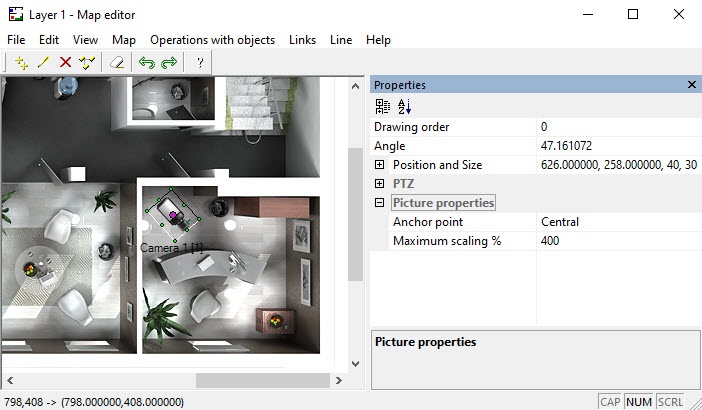
Task: Click the NUM indicator in status bar
Action: click(x=638, y=402)
